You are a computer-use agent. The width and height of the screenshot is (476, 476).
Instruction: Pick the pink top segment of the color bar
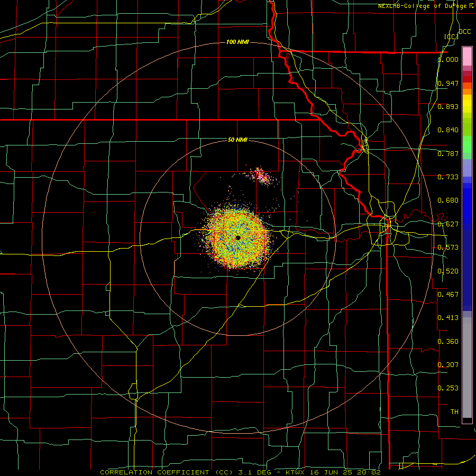[467, 56]
